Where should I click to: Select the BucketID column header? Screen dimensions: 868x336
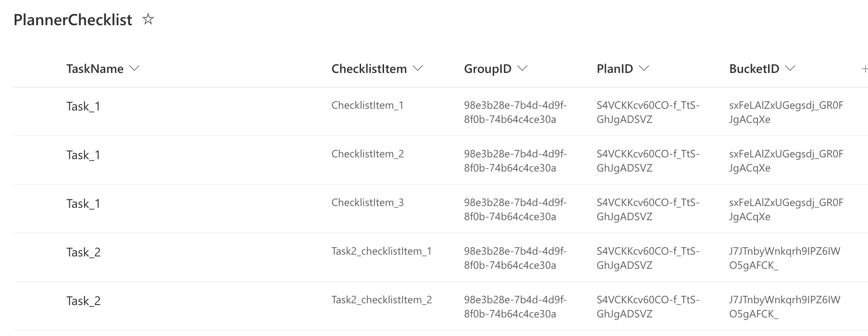pyautogui.click(x=755, y=68)
